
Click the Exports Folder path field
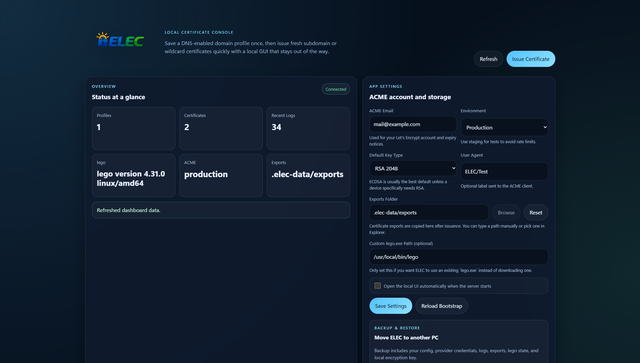pos(429,212)
